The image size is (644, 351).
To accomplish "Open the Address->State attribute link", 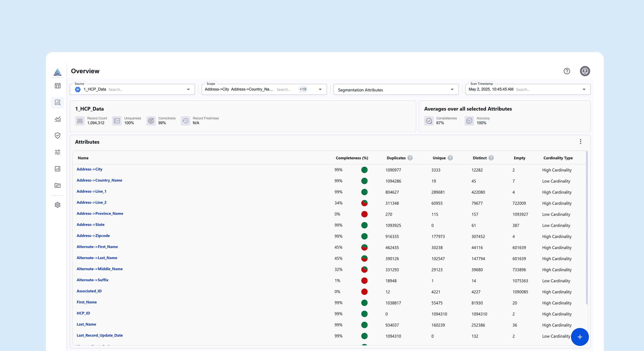I will (x=90, y=225).
